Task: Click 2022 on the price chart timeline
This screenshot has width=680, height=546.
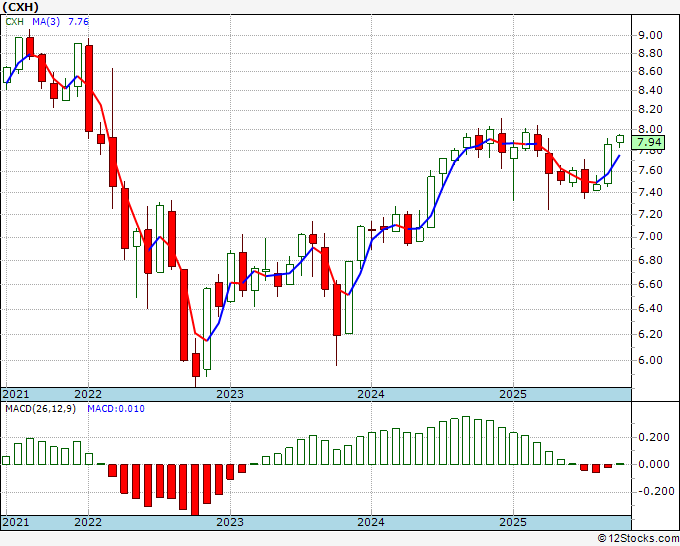Action: click(88, 394)
